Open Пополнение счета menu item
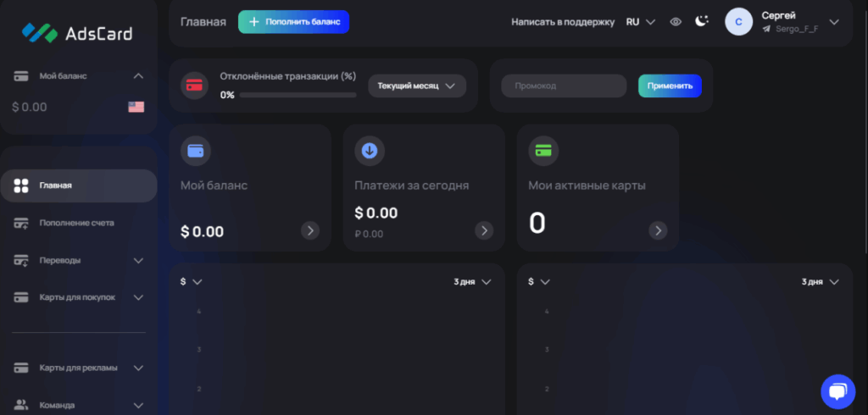This screenshot has height=415, width=868. 78,223
